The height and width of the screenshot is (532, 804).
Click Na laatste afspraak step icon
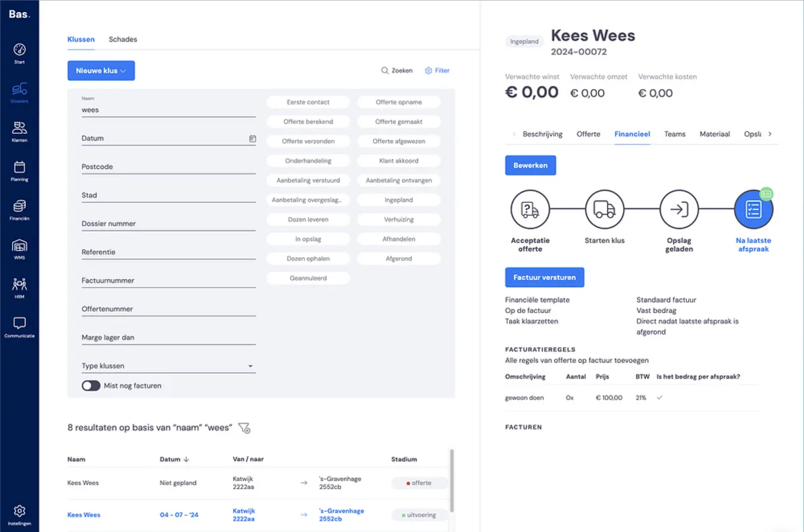coord(753,210)
